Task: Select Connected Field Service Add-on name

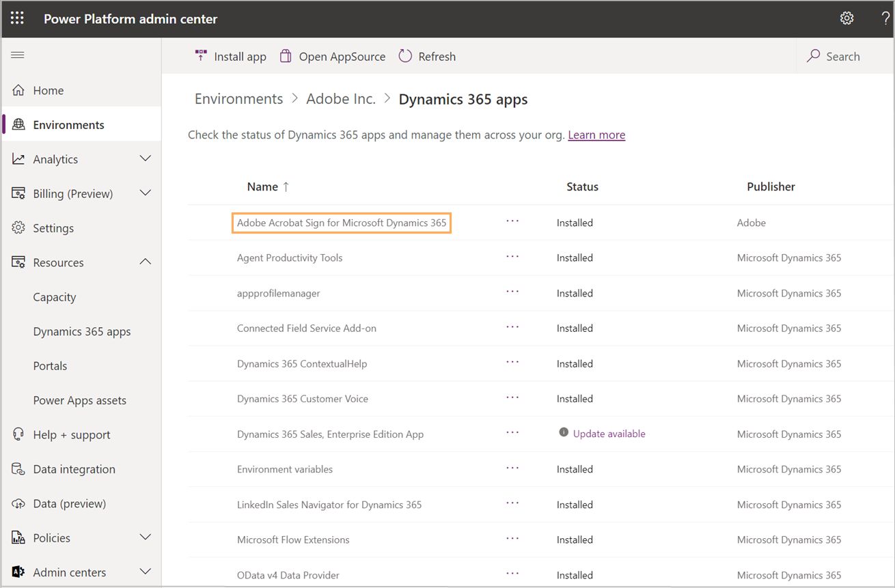Action: point(307,328)
